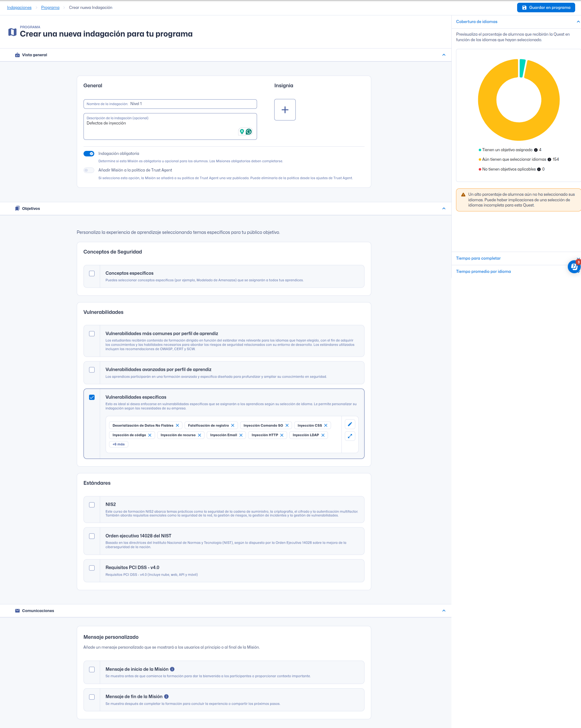Toggle off Indagación obligatoria switch

[x=89, y=154]
